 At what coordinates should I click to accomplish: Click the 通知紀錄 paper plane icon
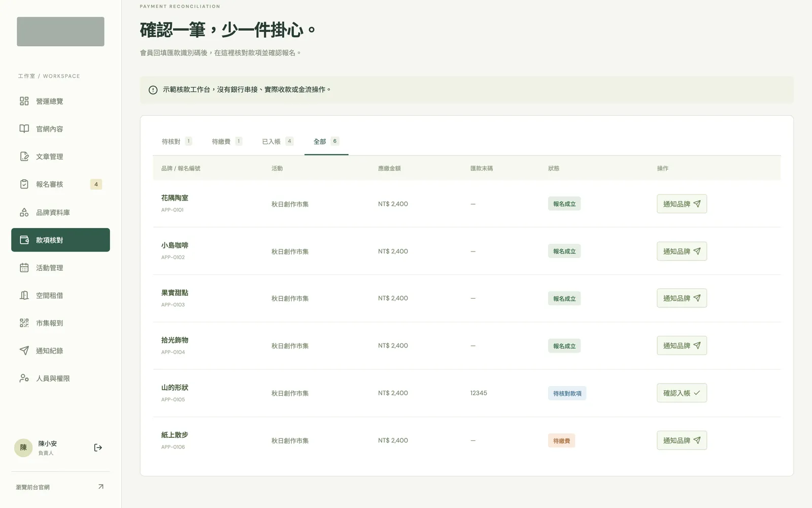(x=24, y=351)
